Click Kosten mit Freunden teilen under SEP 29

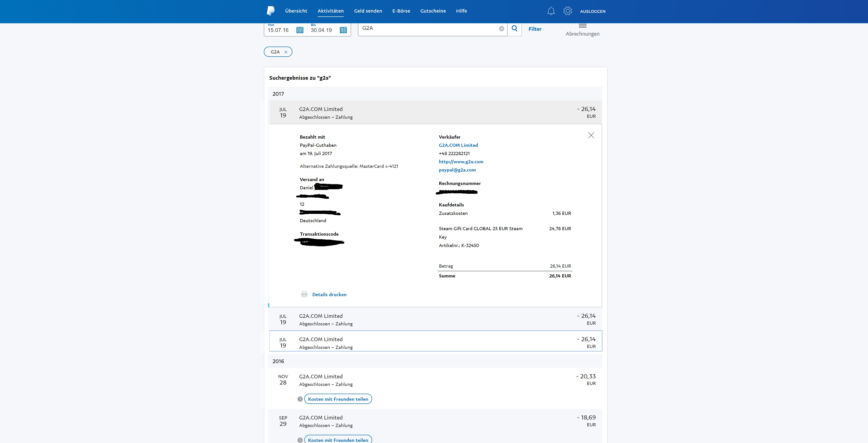338,439
